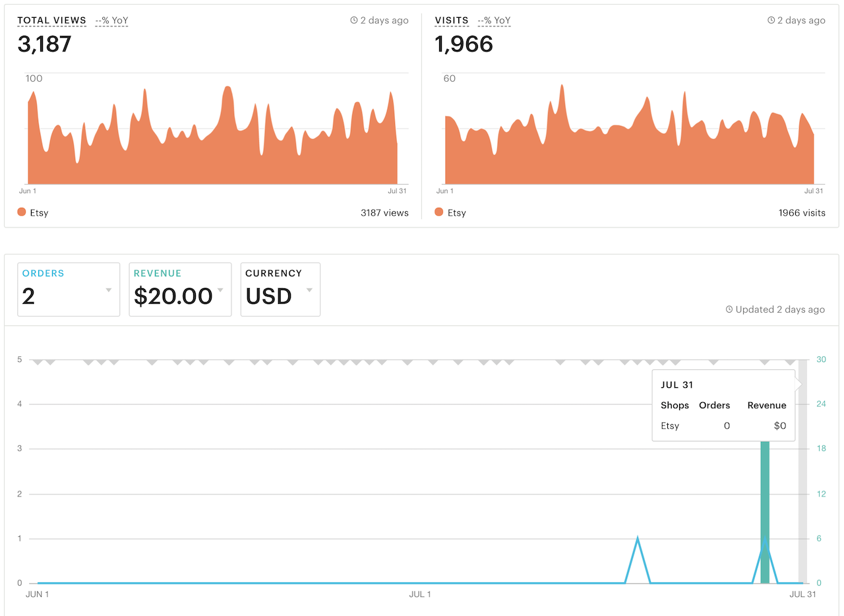Click the '1966 visits' legend value

click(802, 213)
